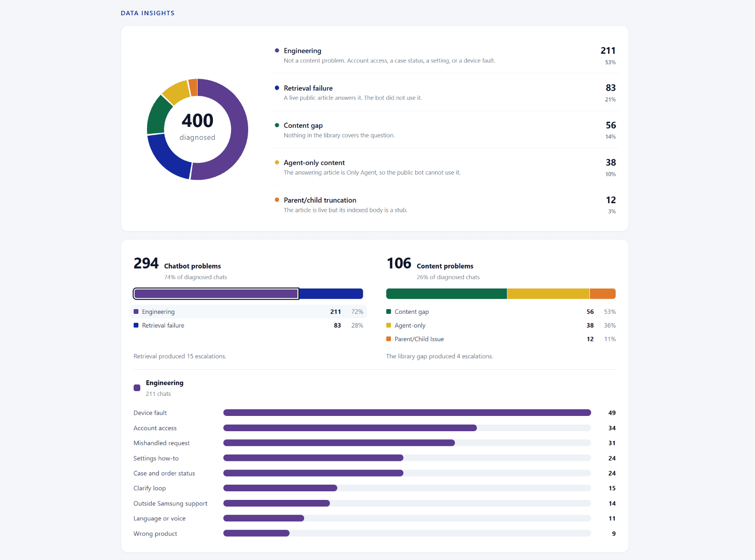The image size is (755, 560).
Task: Click the 83 count for Retrieval failure
Action: [611, 88]
